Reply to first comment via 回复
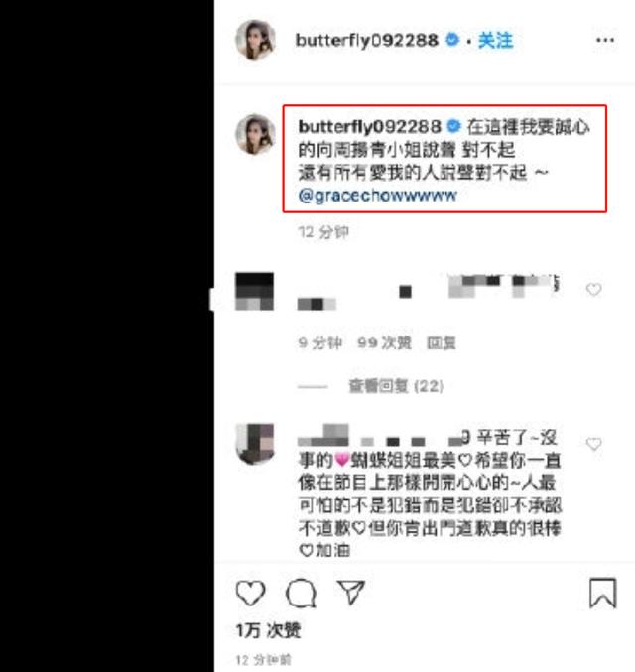 tap(441, 342)
